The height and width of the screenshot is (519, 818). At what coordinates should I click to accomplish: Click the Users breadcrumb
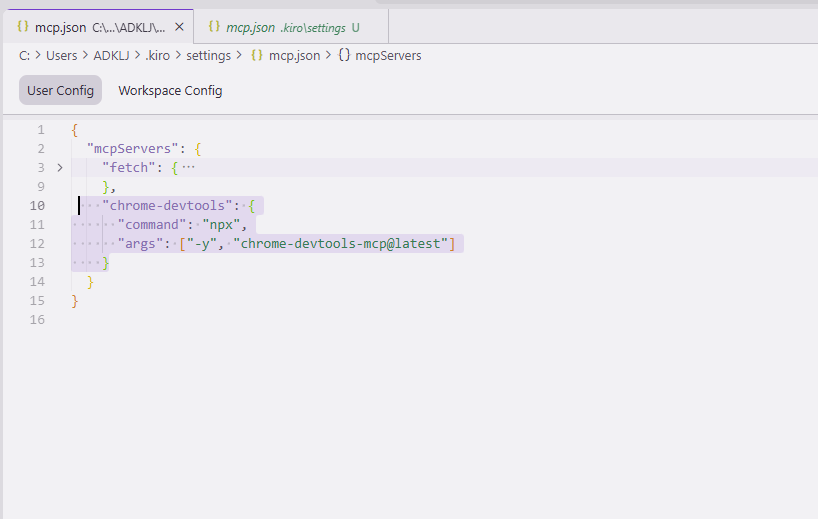62,55
